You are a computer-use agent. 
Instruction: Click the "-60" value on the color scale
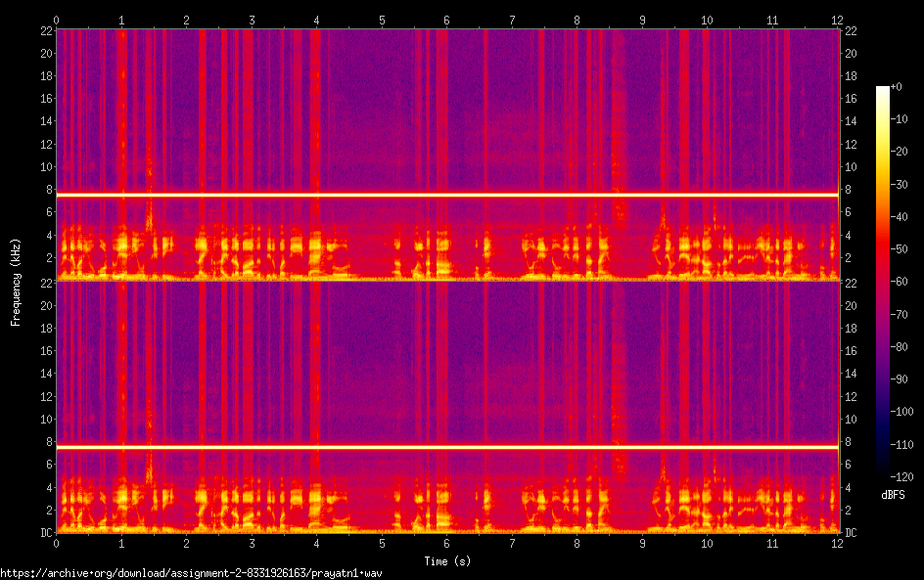(900, 282)
